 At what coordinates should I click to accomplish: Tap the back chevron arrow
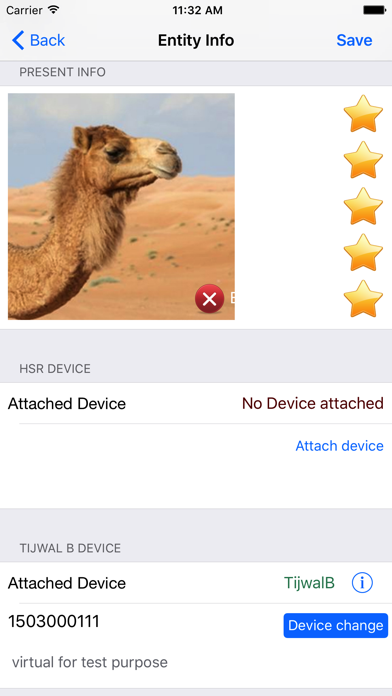pos(18,40)
